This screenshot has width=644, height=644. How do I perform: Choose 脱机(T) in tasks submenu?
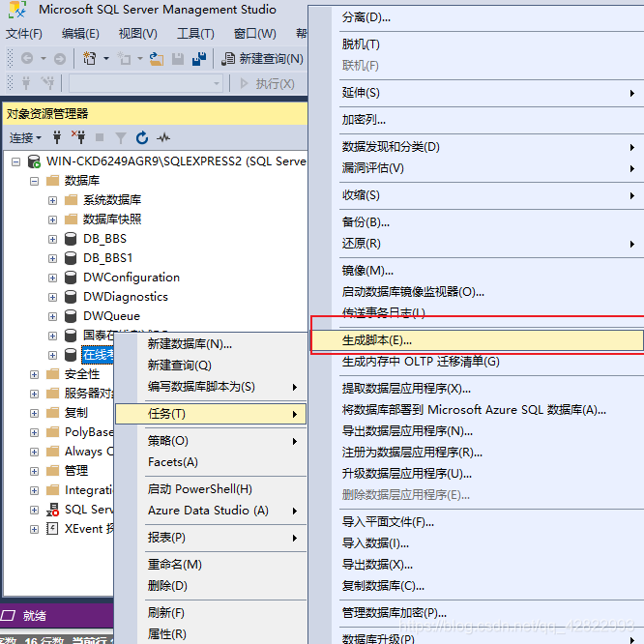pos(477,44)
